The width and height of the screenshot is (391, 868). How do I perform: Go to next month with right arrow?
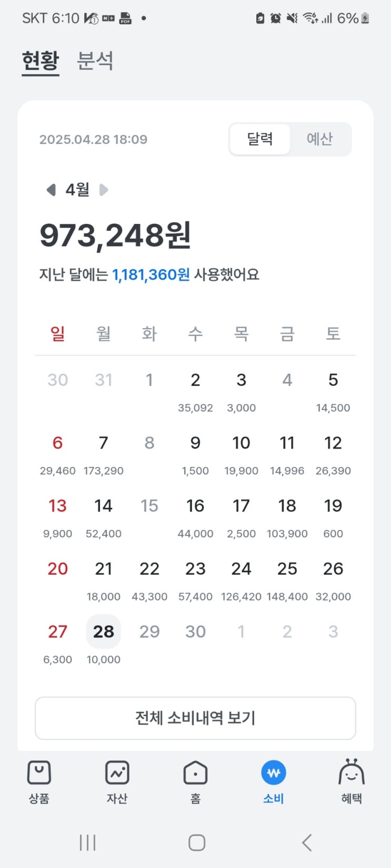[104, 190]
